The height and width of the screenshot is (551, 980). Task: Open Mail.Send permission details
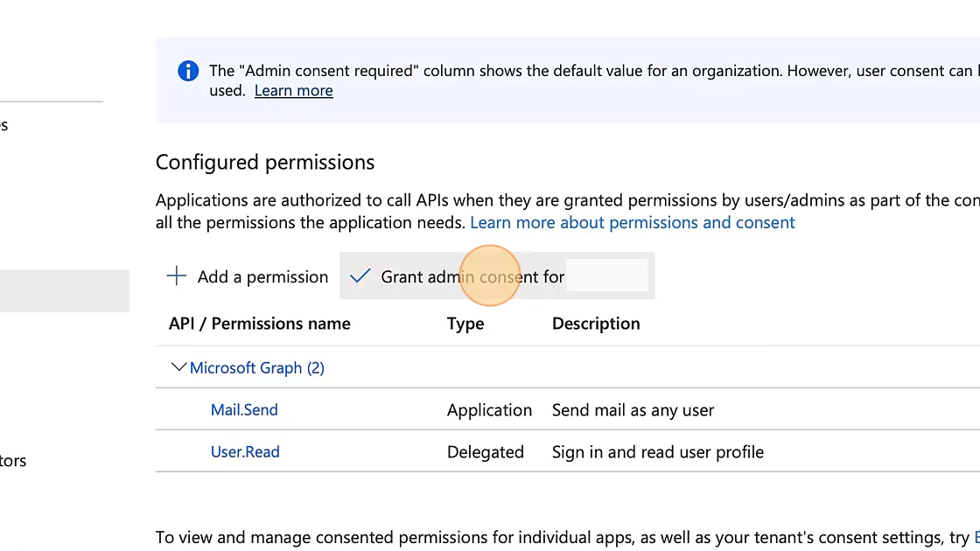tap(244, 409)
